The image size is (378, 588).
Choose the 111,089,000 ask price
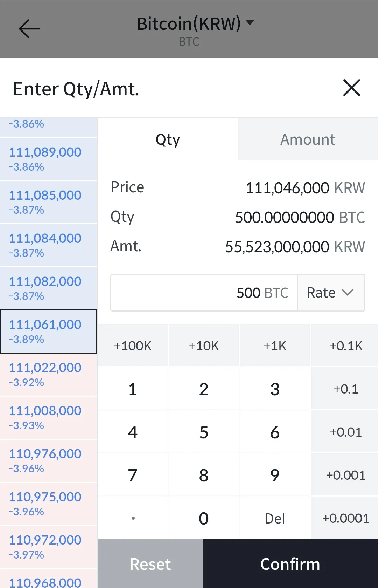point(48,159)
